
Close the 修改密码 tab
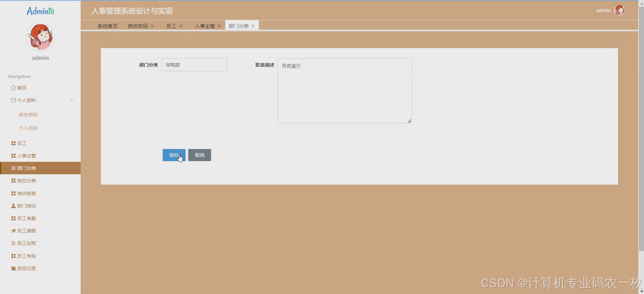(152, 26)
